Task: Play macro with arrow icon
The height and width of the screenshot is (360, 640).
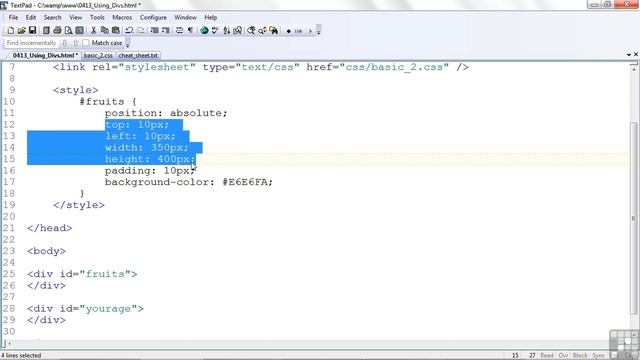Action: click(310, 31)
